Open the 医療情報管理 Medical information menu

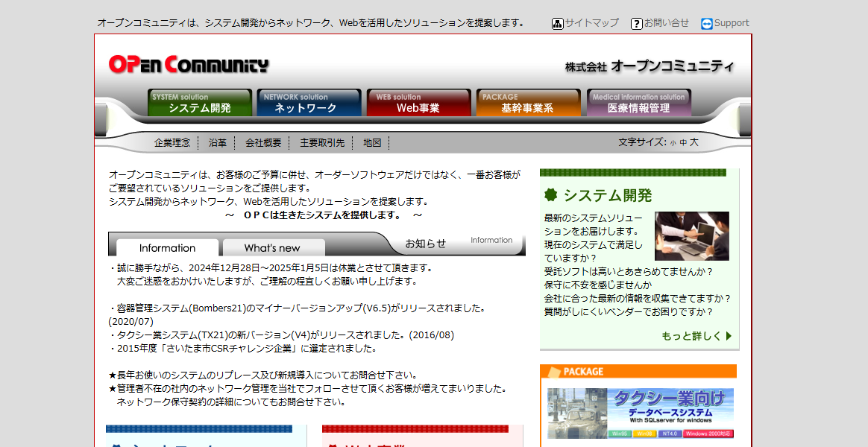coord(639,102)
